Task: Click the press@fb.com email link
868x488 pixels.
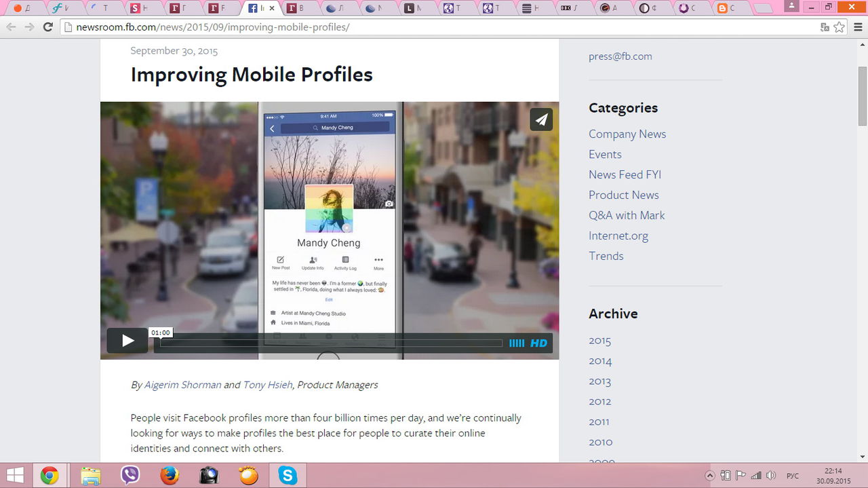Action: coord(620,56)
